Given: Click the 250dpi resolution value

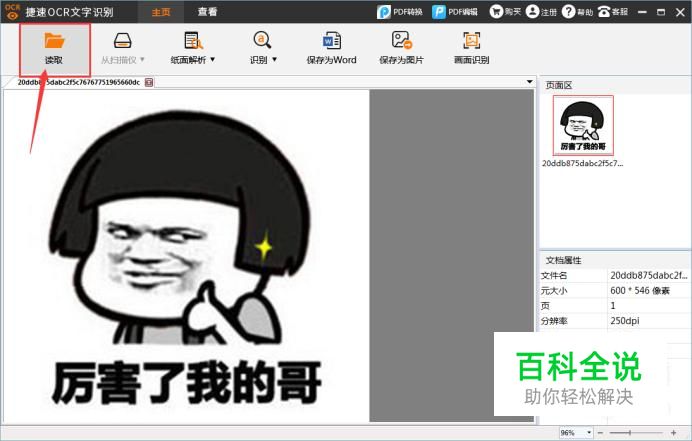Looking at the screenshot, I should tap(625, 320).
